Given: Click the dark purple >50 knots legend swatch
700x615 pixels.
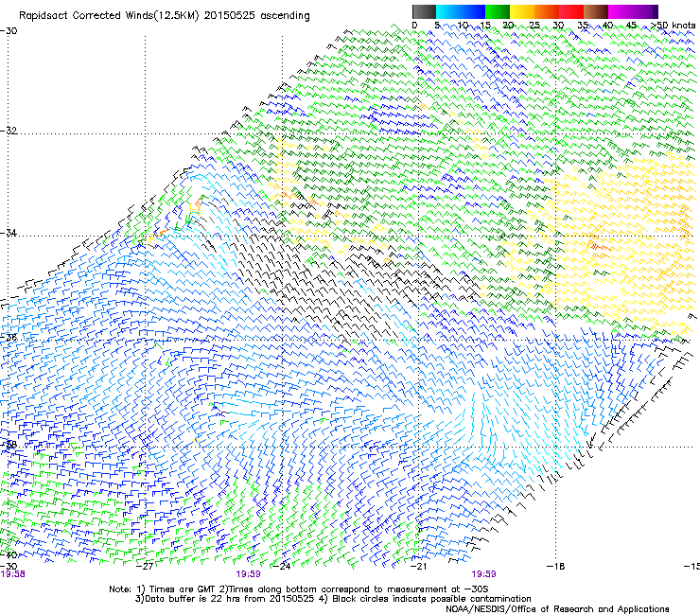Looking at the screenshot, I should (656, 11).
